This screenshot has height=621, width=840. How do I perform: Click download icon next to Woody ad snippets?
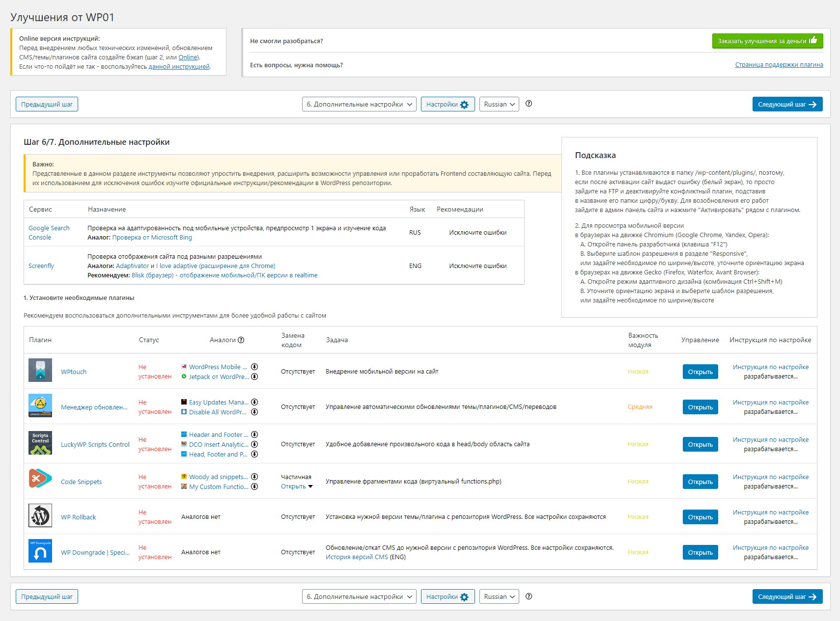tap(254, 477)
